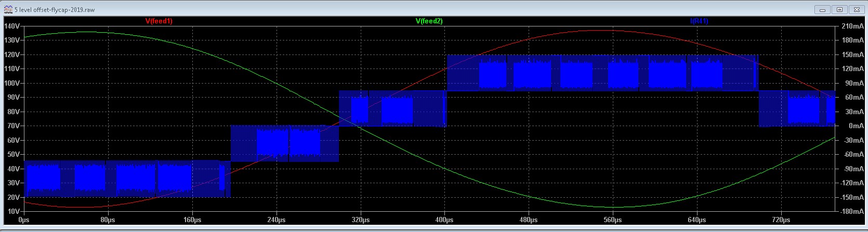Click the -90mA right axis label

point(852,169)
